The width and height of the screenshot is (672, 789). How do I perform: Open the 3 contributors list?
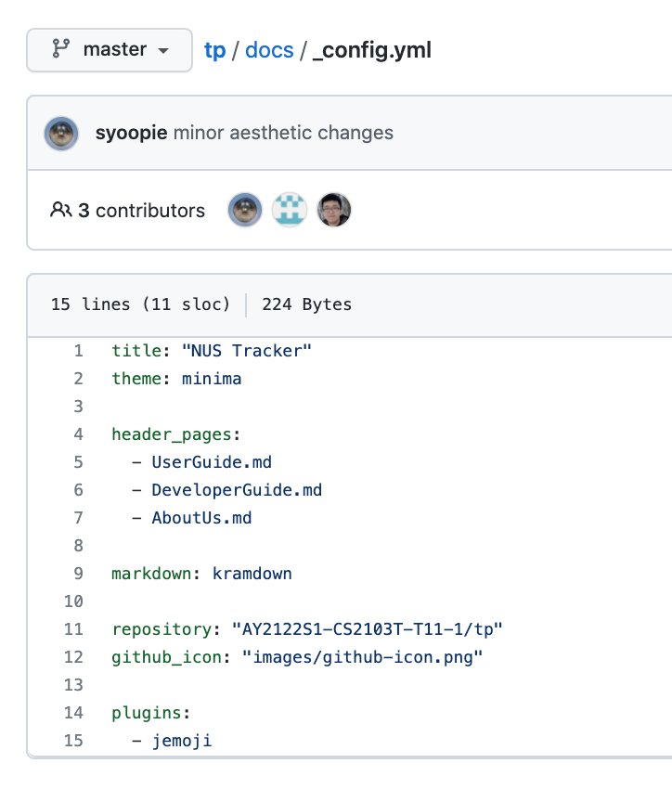(x=128, y=211)
